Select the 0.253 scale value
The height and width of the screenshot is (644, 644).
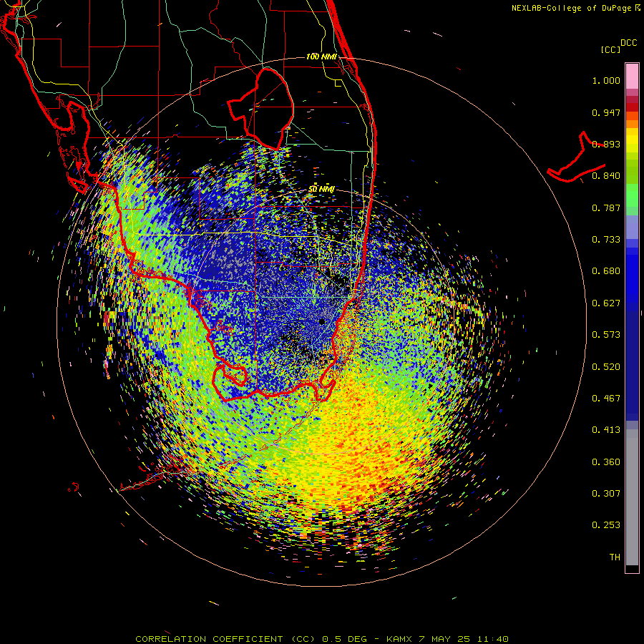(x=606, y=525)
